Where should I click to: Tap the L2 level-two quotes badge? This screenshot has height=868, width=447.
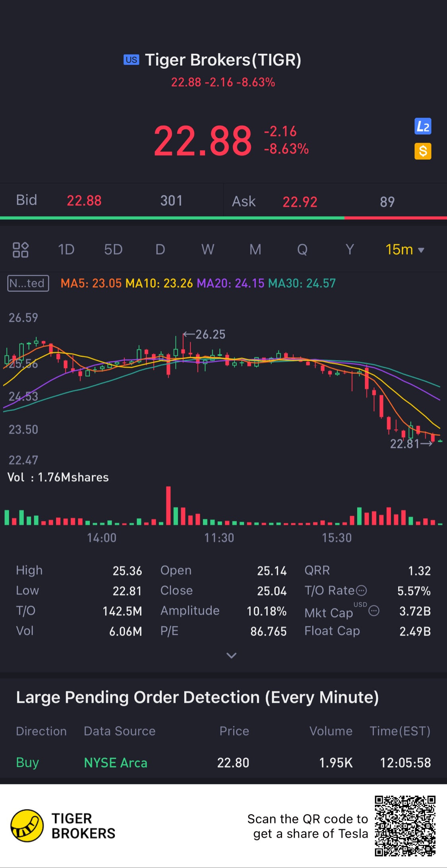tap(423, 126)
